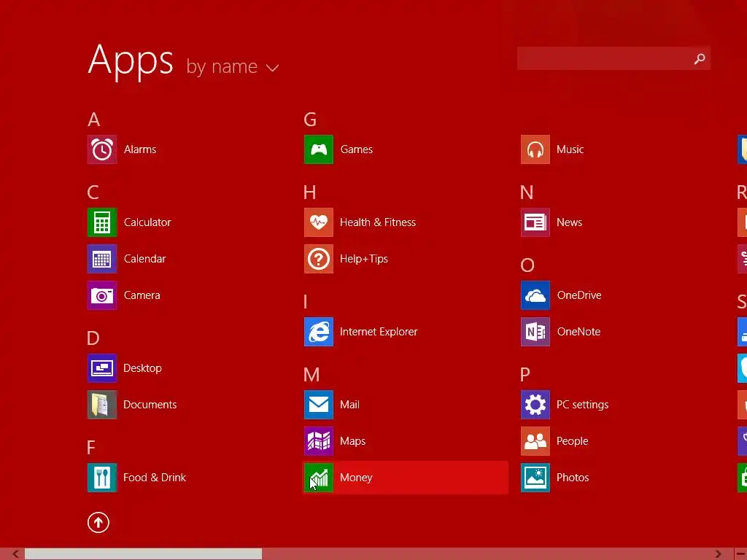Click the horizontal scrollbar right arrow
The width and height of the screenshot is (747, 560).
coord(719,554)
